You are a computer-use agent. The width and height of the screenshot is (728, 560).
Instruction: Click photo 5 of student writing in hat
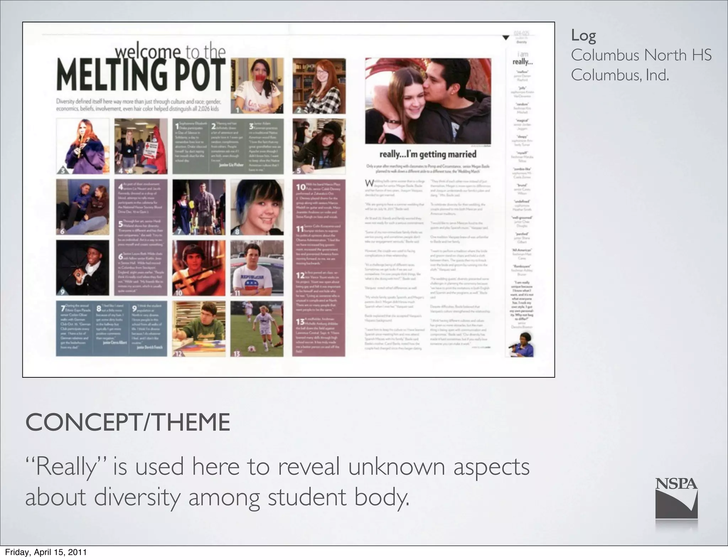(319, 146)
